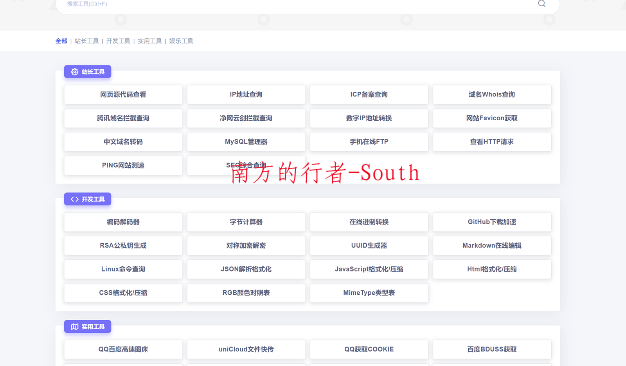Open the uniCloud文件快传 tool
Screen dimensions: 626x366
246,349
